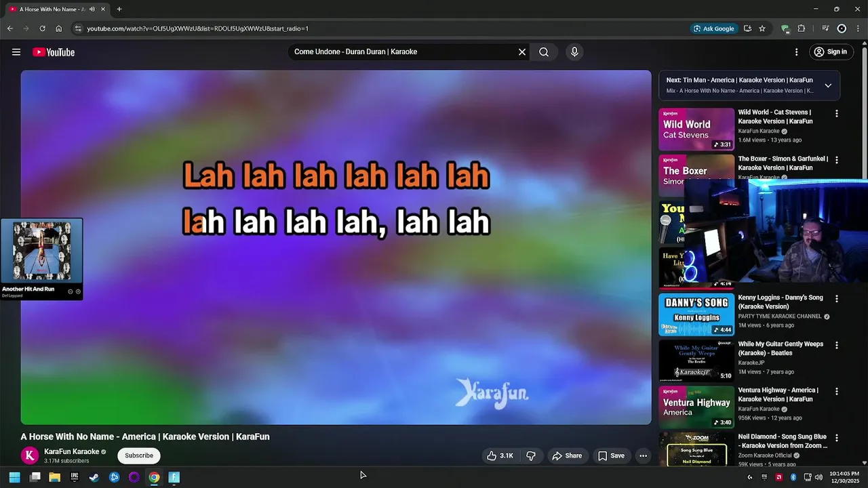
Task: Open Ventura Highway karaoke video title
Action: click(778, 394)
